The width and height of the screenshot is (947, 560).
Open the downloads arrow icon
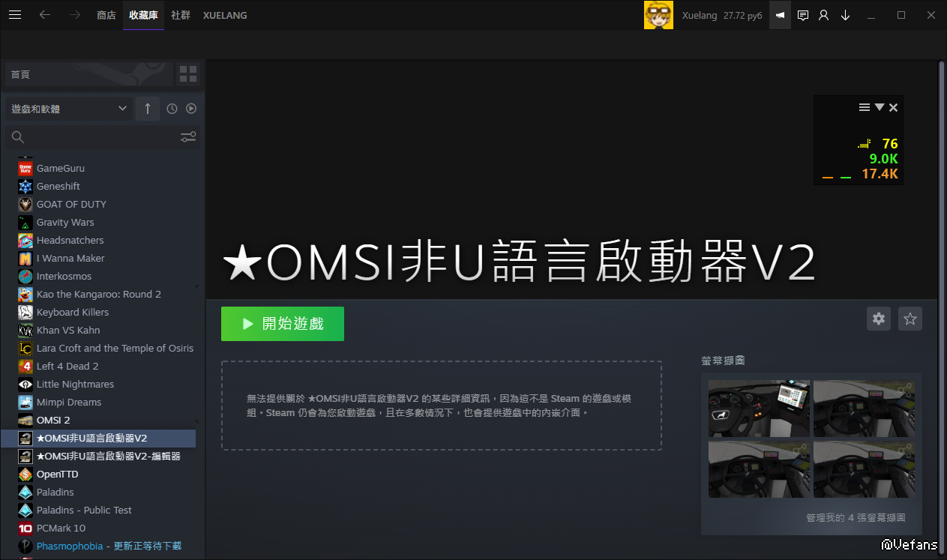846,15
